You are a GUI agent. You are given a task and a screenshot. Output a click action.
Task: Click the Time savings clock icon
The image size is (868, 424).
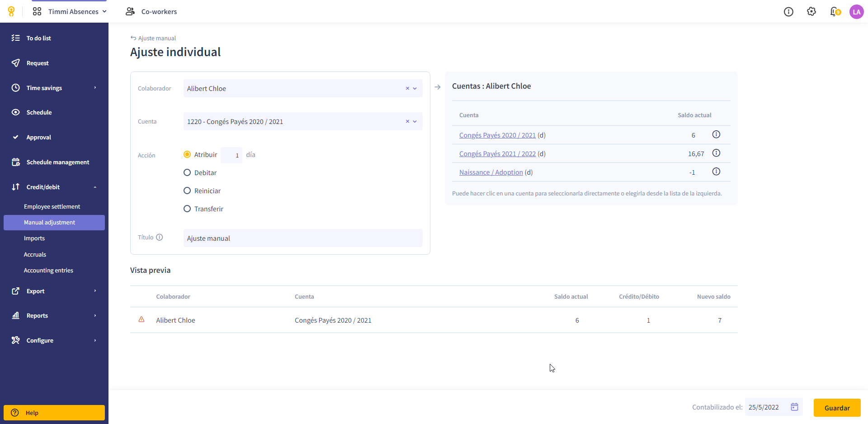pyautogui.click(x=15, y=88)
